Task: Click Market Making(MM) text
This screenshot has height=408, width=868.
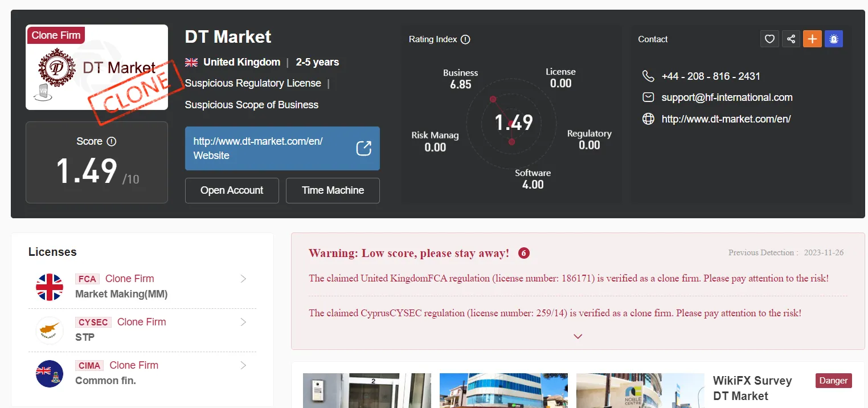Action: point(121,294)
